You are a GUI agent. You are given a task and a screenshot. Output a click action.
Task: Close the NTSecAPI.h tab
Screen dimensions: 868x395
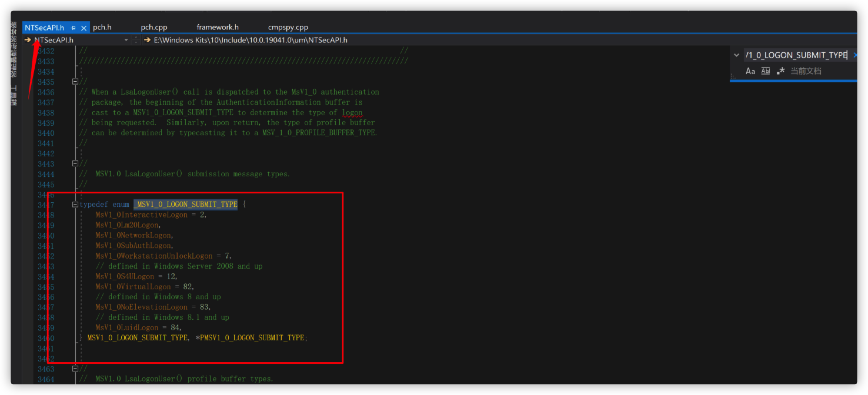tap(84, 28)
